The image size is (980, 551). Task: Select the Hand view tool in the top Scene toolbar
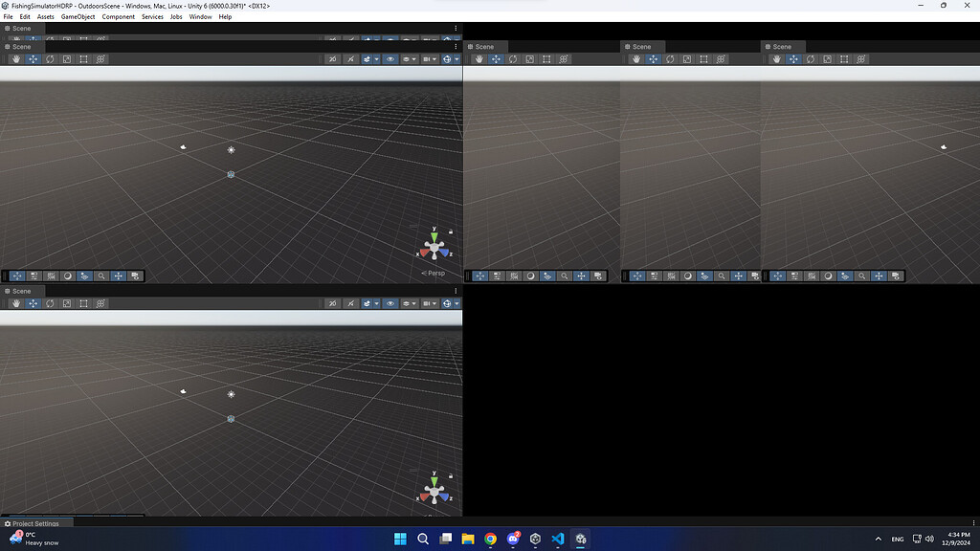(x=15, y=58)
